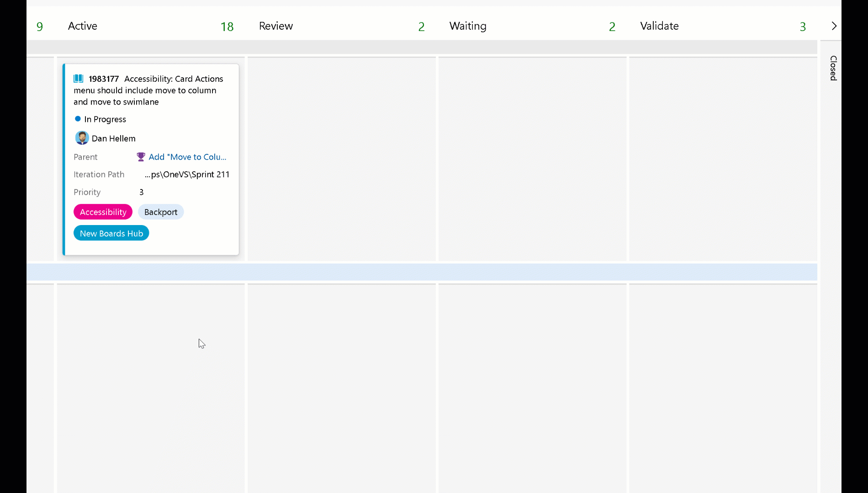Image resolution: width=868 pixels, height=493 pixels.
Task: Click the user story book icon on card 1983177
Action: tap(78, 78)
